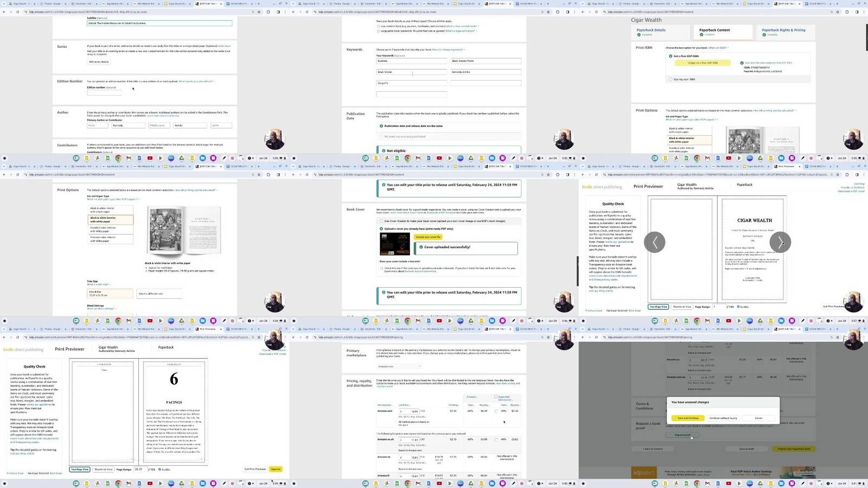The width and height of the screenshot is (868, 488).
Task: Open the Chrome menu dots in the top-right panel
Action: [864, 12]
